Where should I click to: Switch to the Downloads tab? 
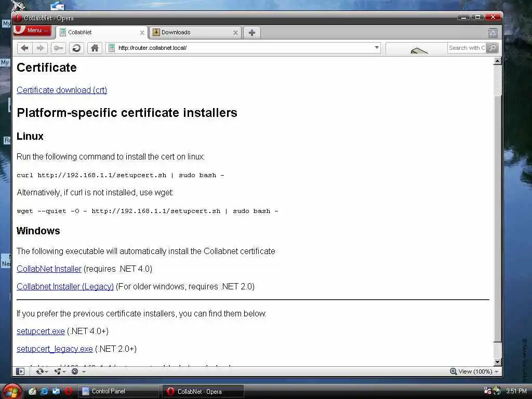(195, 33)
